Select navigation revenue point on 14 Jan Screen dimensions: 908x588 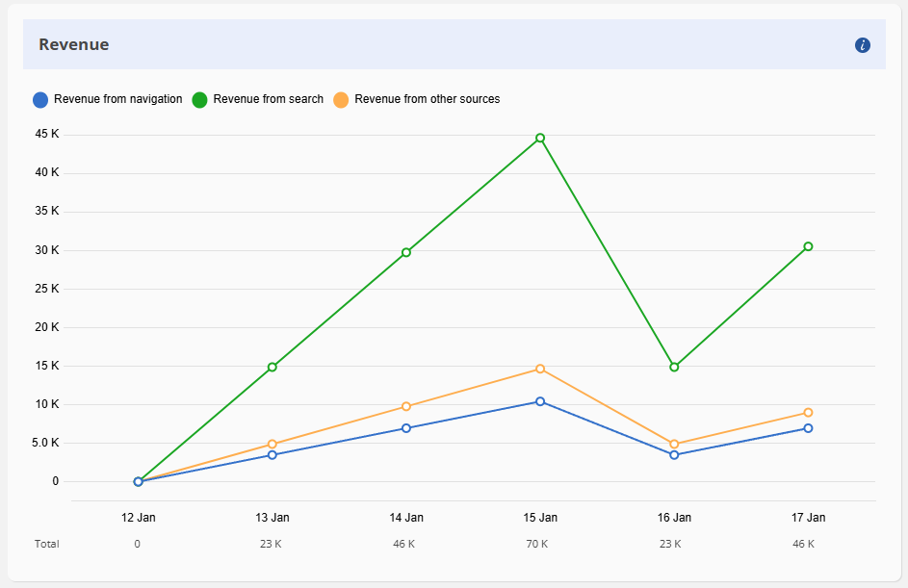coord(406,428)
